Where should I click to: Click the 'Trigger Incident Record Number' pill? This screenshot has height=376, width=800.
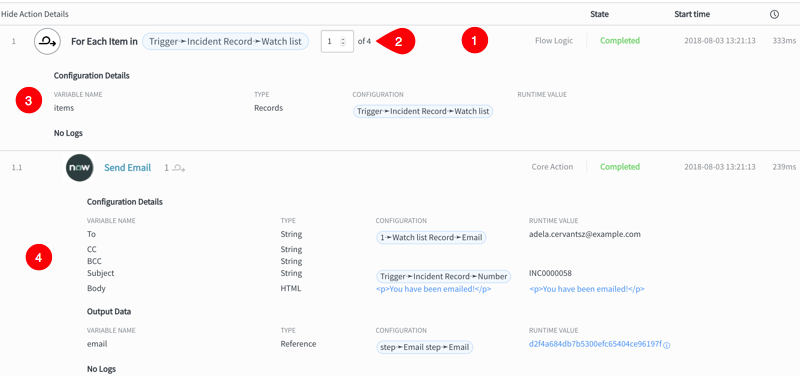(x=443, y=277)
